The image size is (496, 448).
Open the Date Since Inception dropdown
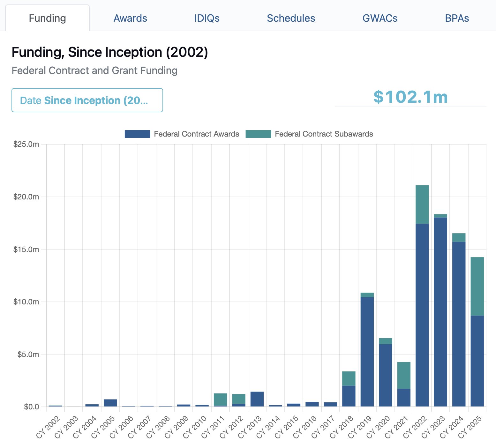point(87,100)
